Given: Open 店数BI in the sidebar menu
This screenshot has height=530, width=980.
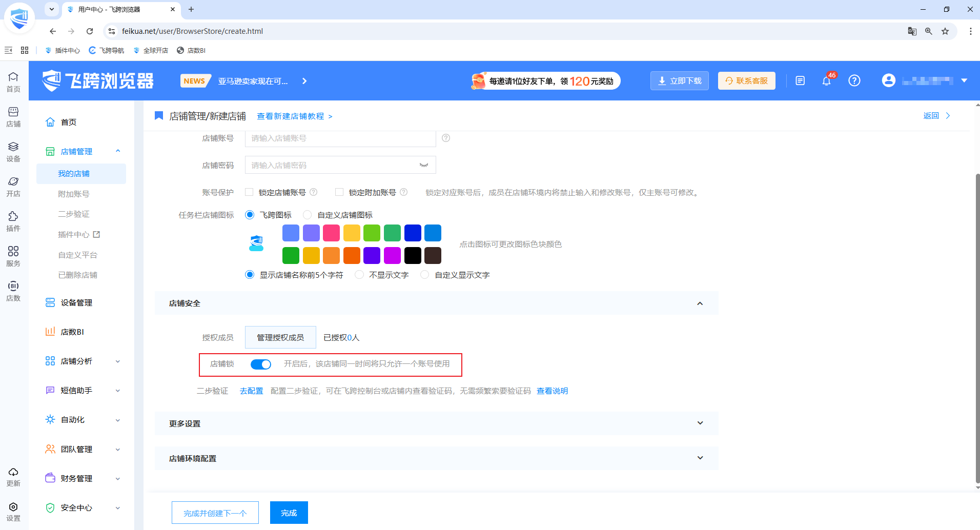Looking at the screenshot, I should click(72, 332).
